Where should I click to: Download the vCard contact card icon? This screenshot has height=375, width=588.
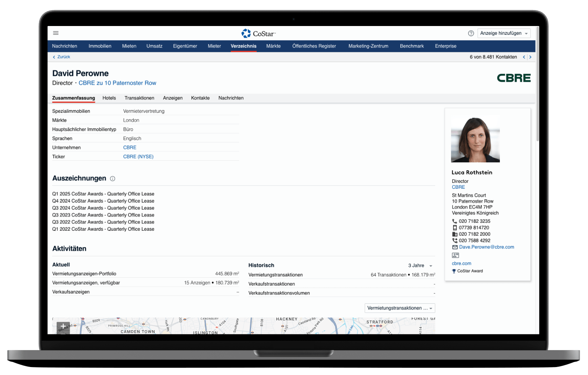(x=455, y=255)
